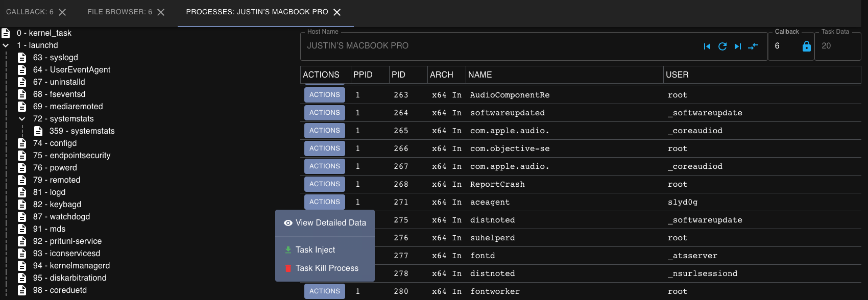The image size is (868, 300).
Task: Open ACTIONS for com.apple.audio. PID 265
Action: pyautogui.click(x=325, y=131)
